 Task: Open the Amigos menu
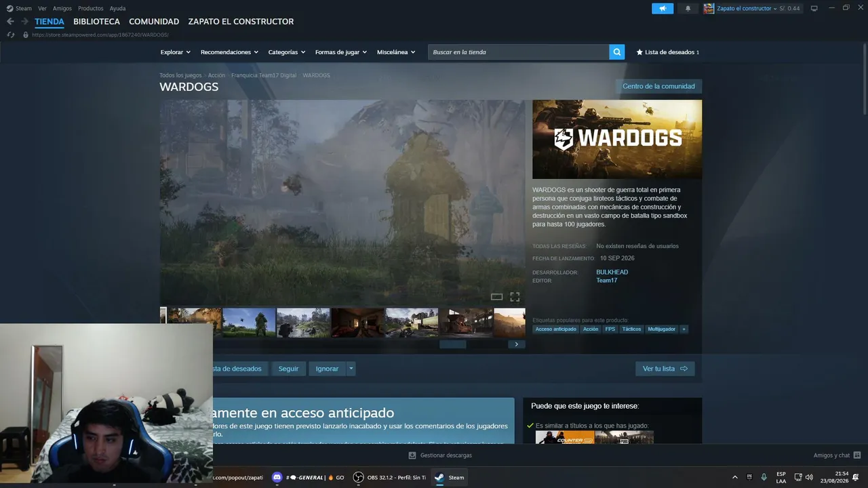[x=62, y=8]
